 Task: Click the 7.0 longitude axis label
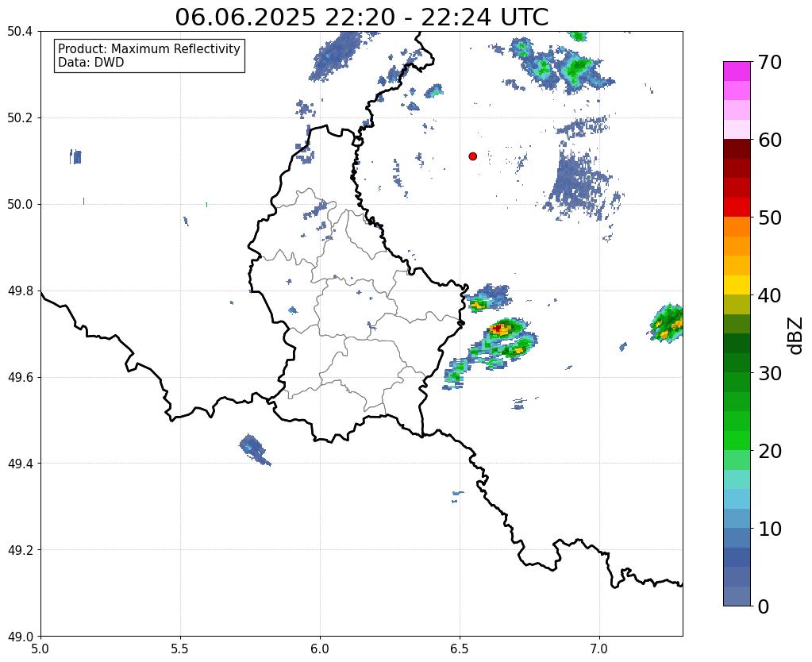click(600, 649)
